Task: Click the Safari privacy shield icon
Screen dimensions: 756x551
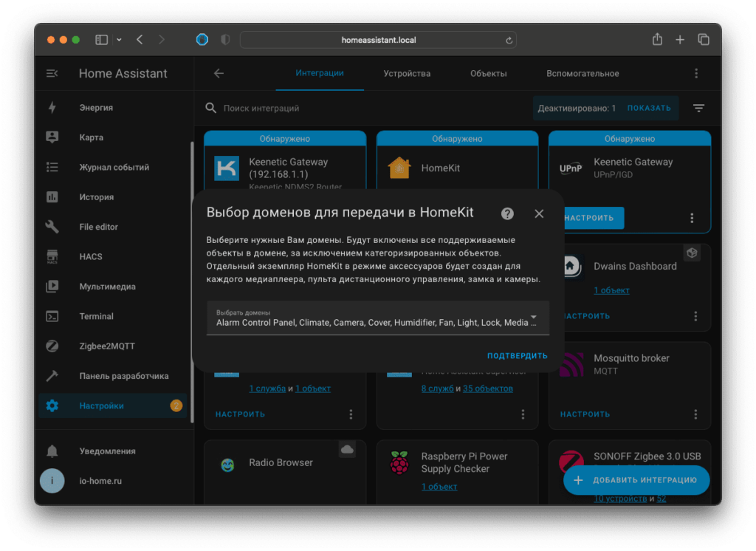Action: 225,40
